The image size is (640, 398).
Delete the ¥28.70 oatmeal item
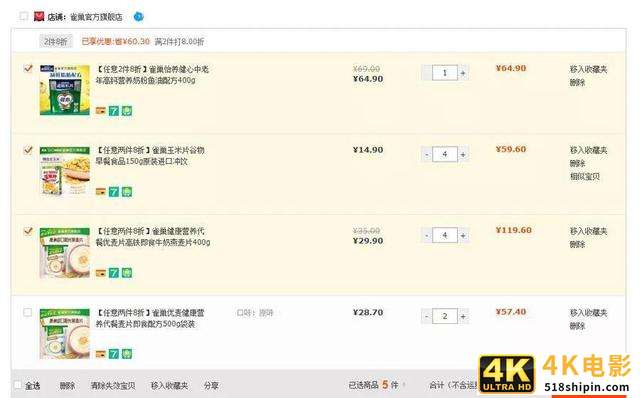[578, 326]
